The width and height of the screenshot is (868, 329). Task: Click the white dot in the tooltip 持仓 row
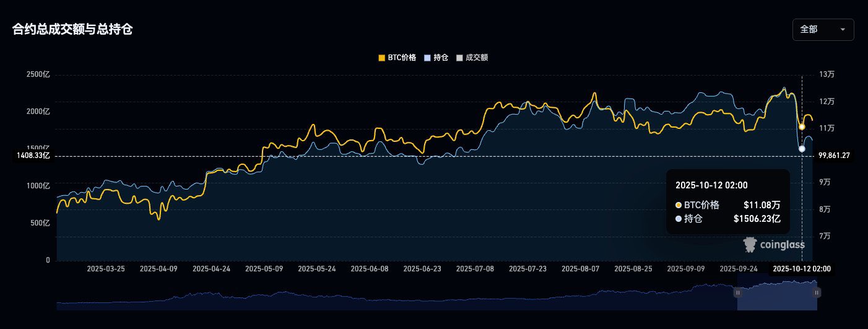coord(679,219)
